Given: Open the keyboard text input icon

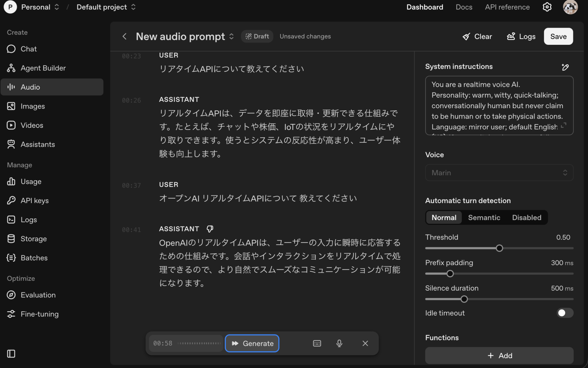Looking at the screenshot, I should 317,343.
